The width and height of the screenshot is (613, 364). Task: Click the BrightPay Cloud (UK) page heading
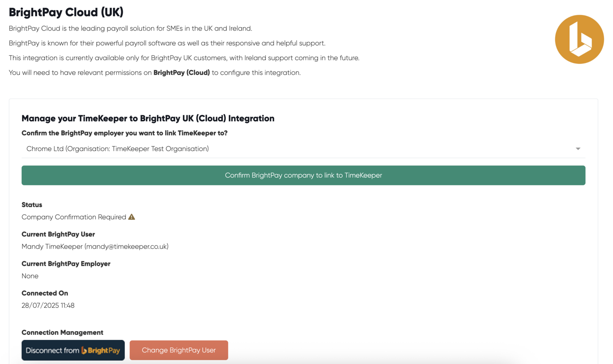(66, 12)
